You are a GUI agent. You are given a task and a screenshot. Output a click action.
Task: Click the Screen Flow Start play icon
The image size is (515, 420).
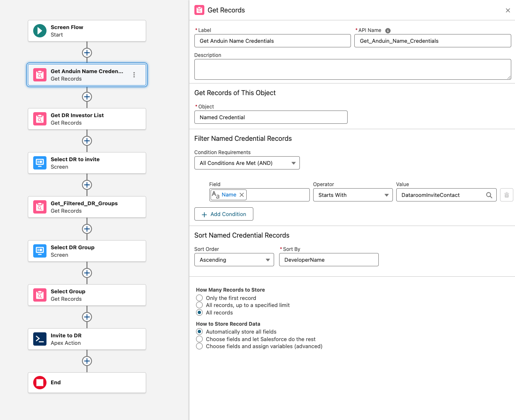pyautogui.click(x=40, y=31)
